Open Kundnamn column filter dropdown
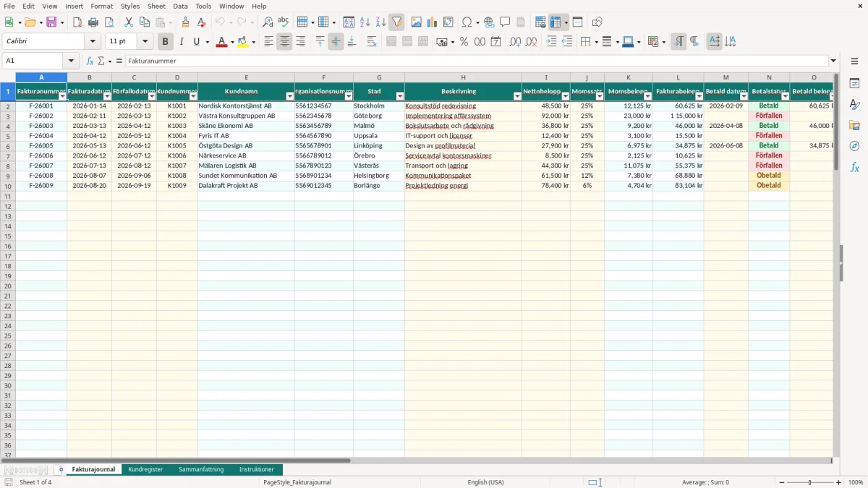The image size is (868, 488). (x=290, y=96)
